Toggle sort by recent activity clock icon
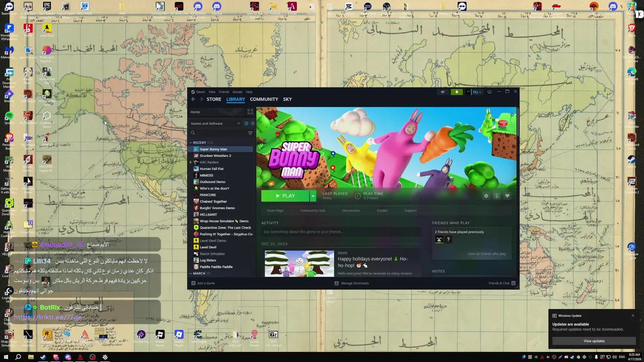The height and width of the screenshot is (362, 644). pos(246,123)
